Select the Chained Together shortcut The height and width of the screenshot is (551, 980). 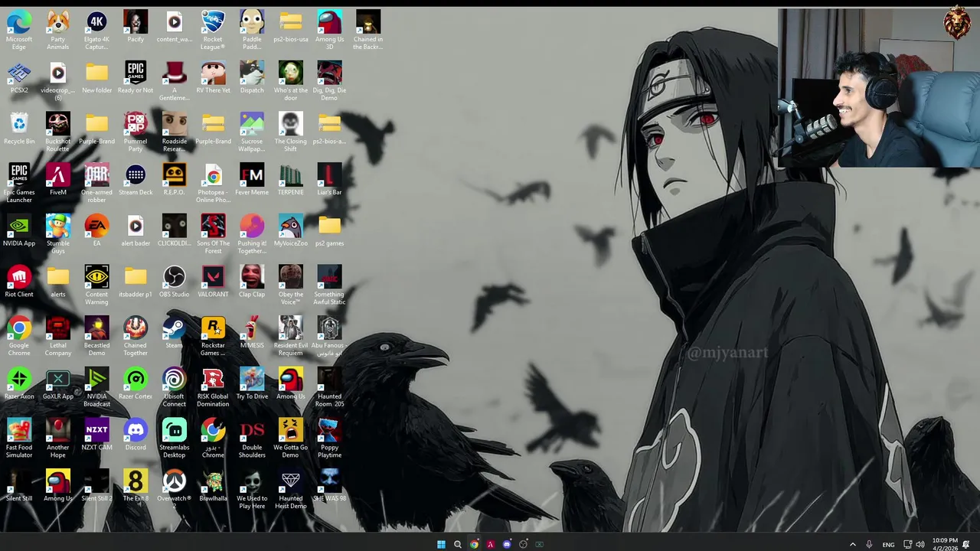(x=136, y=336)
